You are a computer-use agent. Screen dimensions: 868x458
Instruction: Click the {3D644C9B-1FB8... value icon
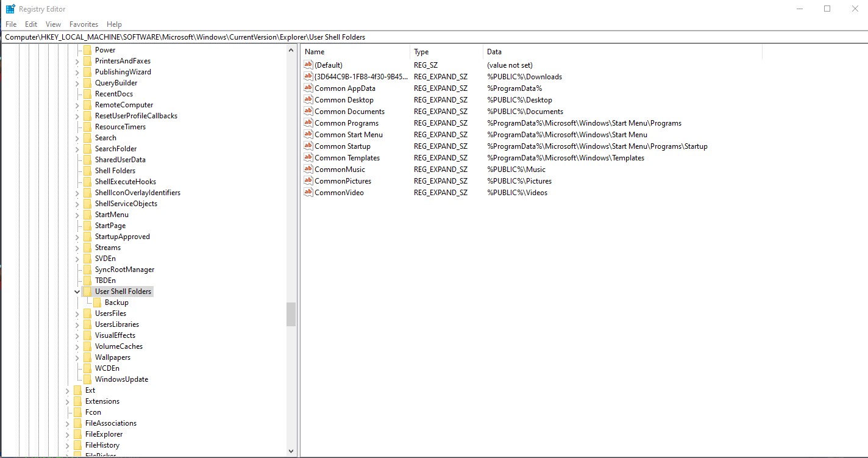click(x=308, y=77)
